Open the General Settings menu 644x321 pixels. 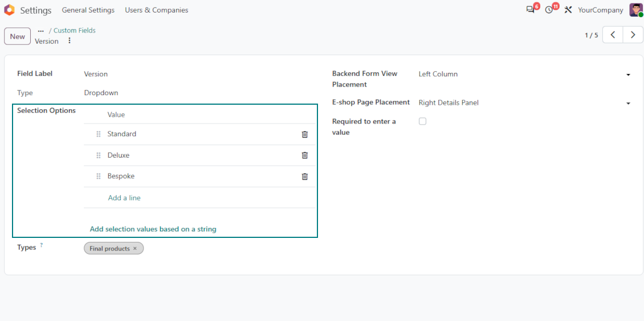88,10
